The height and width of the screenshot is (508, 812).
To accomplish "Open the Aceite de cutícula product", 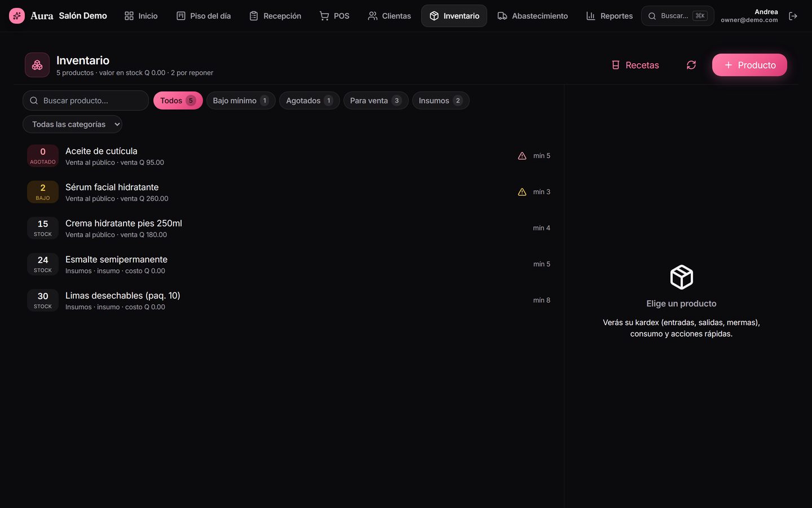I will [x=289, y=156].
